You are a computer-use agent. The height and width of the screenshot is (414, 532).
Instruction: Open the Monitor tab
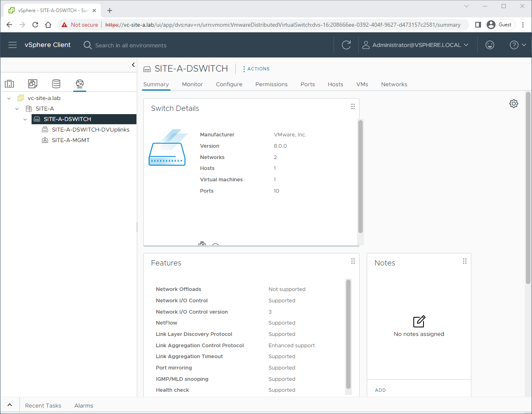tap(192, 84)
